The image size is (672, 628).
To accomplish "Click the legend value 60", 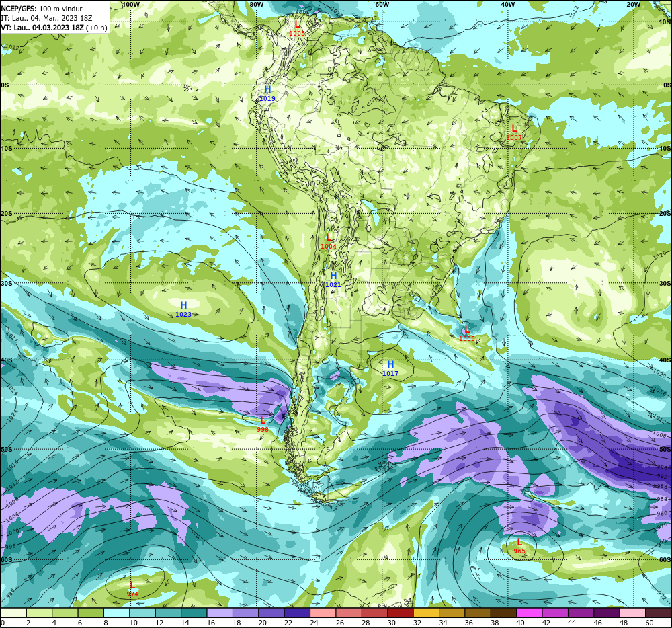I will click(649, 623).
